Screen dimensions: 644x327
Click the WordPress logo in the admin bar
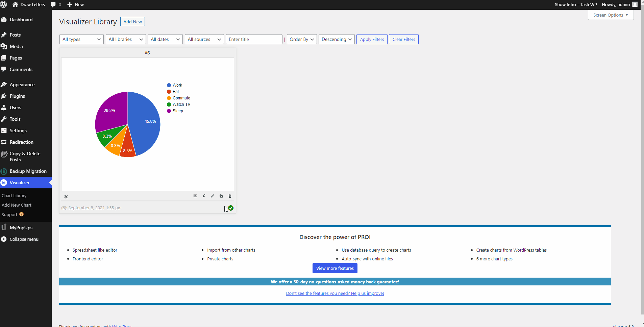click(x=4, y=4)
